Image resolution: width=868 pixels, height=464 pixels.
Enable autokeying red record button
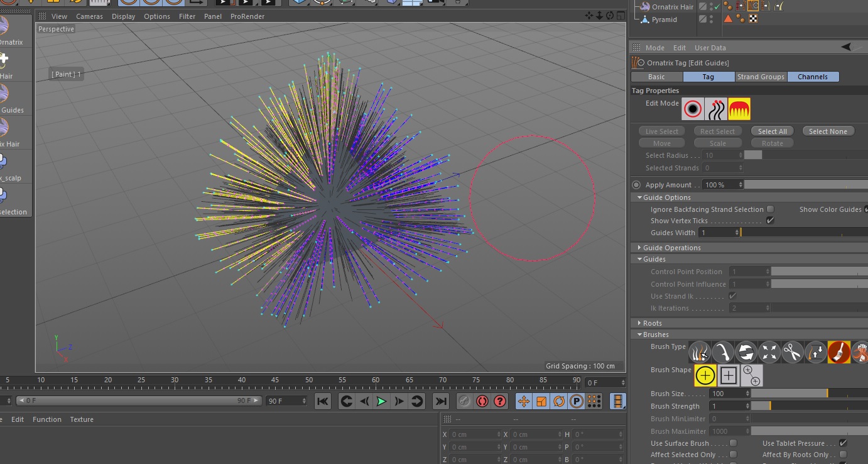(482, 401)
